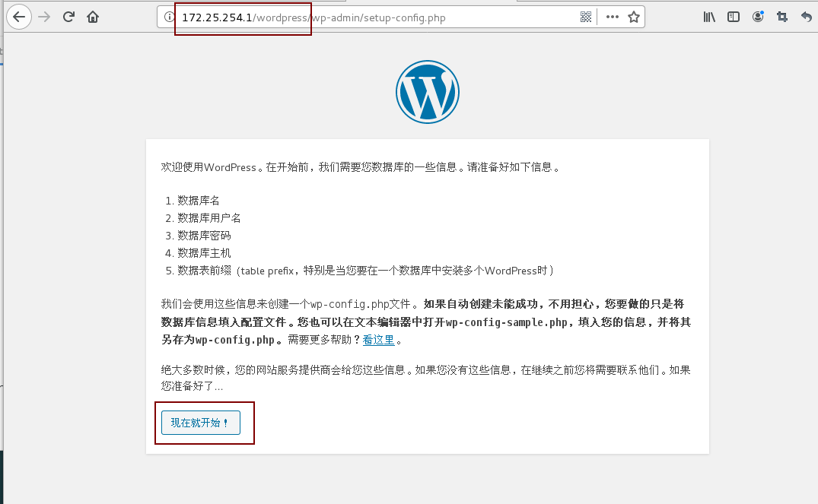Show site information icon in address bar

click(168, 17)
